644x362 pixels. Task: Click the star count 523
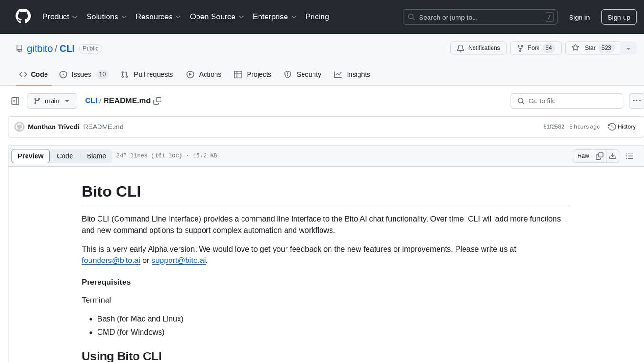pyautogui.click(x=606, y=48)
